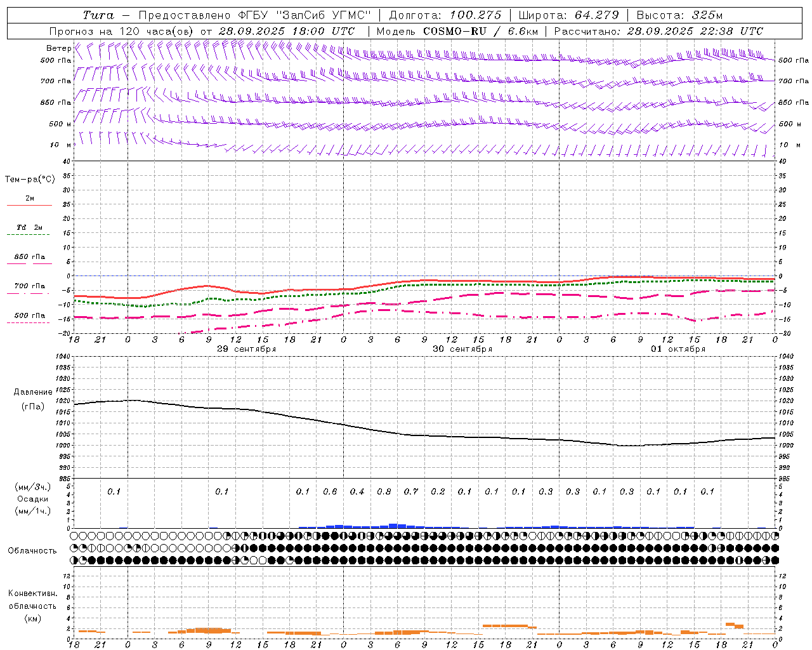
Task: Select the "500 м" wind level label on left
Action: pyautogui.click(x=60, y=124)
